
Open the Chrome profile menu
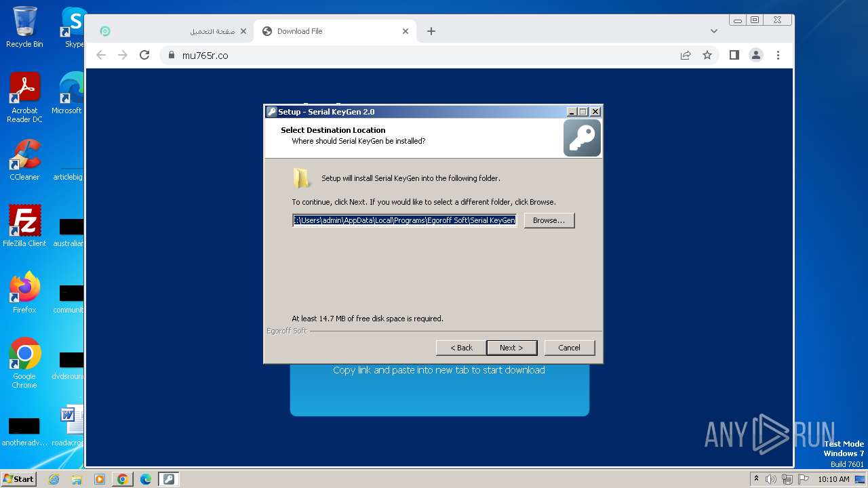(756, 56)
